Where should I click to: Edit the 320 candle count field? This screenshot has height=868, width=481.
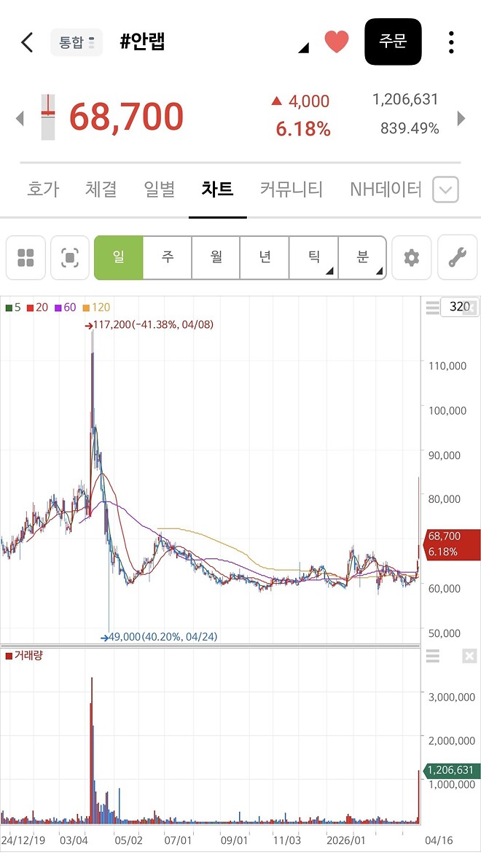(459, 307)
